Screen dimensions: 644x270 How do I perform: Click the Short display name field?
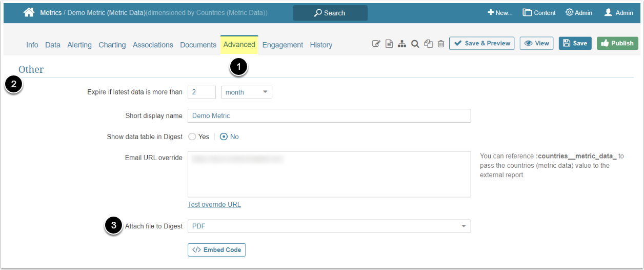tap(329, 115)
